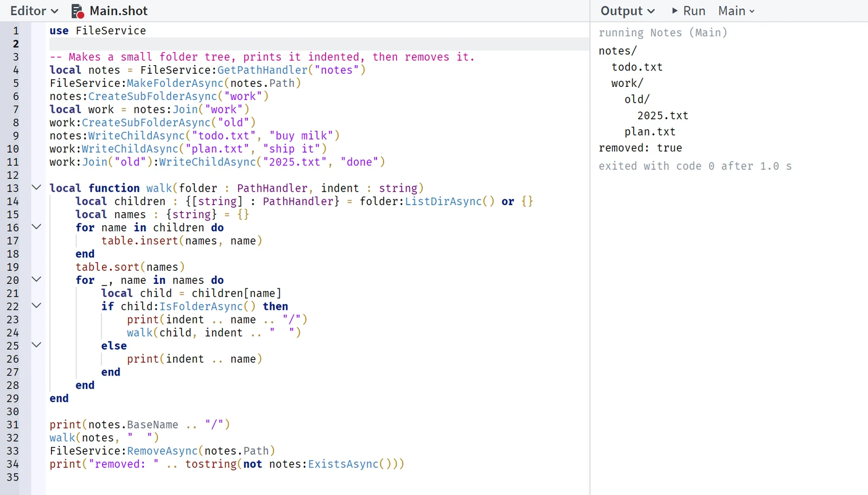Click 'running Notes (Main)' in output

tap(663, 33)
